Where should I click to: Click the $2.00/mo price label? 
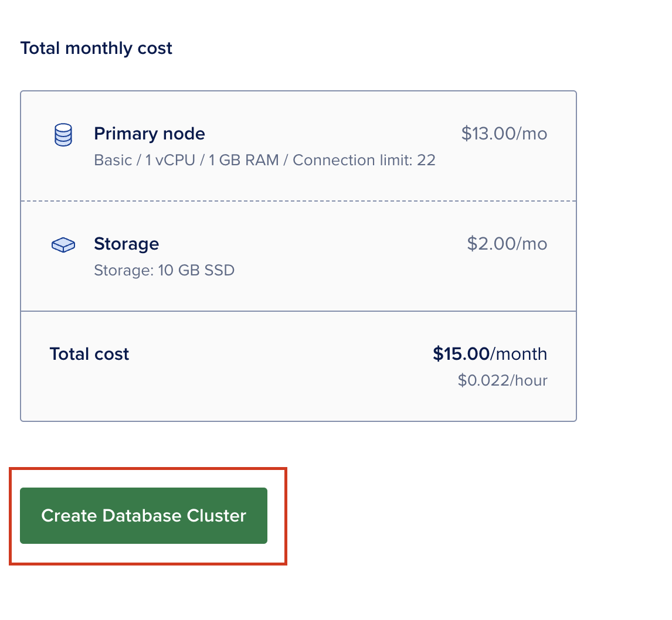(507, 244)
